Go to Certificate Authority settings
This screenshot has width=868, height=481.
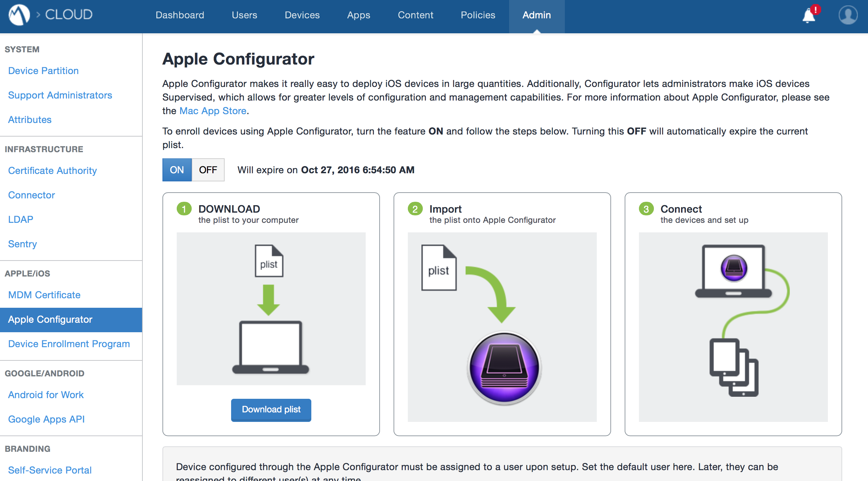[52, 171]
